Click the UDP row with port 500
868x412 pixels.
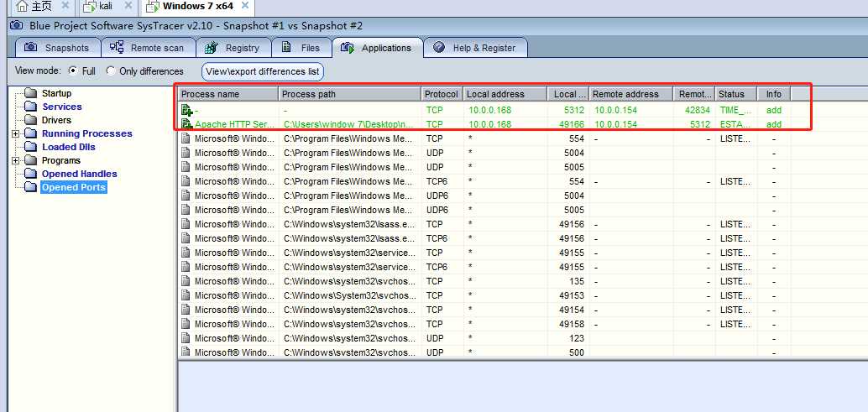pyautogui.click(x=484, y=352)
